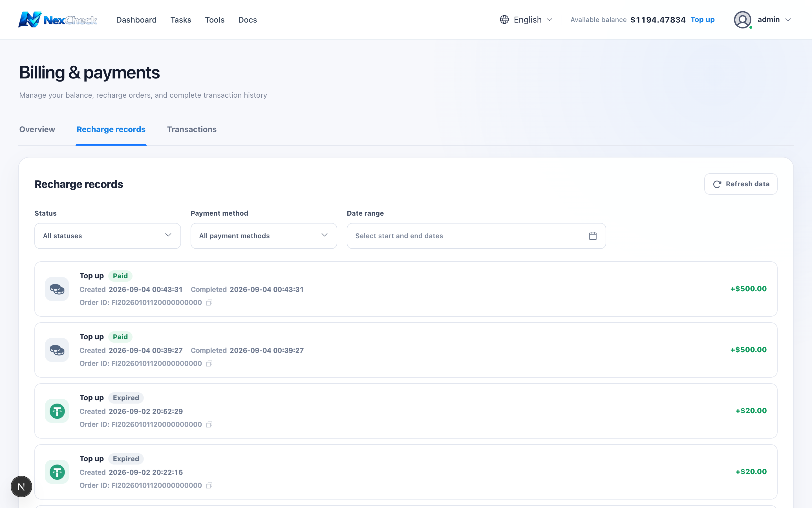Click Completed time 2026-09-04 00:39:27

coord(266,351)
